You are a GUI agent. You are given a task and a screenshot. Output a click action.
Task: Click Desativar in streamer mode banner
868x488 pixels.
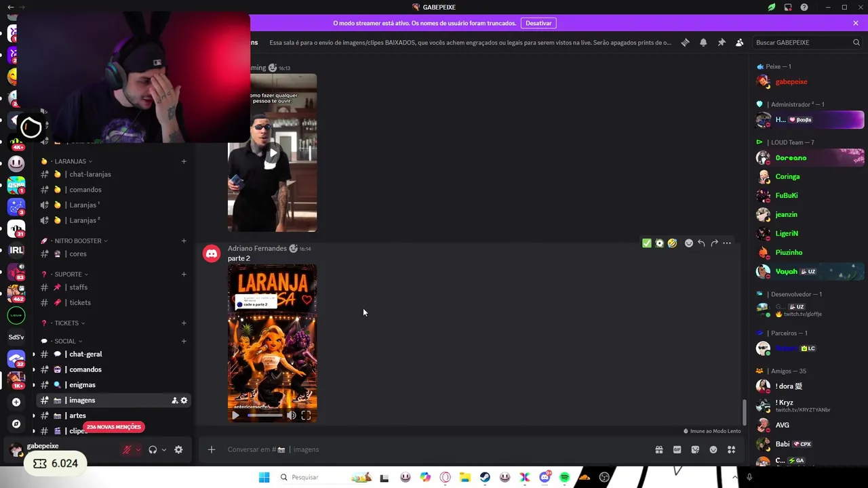coord(538,23)
